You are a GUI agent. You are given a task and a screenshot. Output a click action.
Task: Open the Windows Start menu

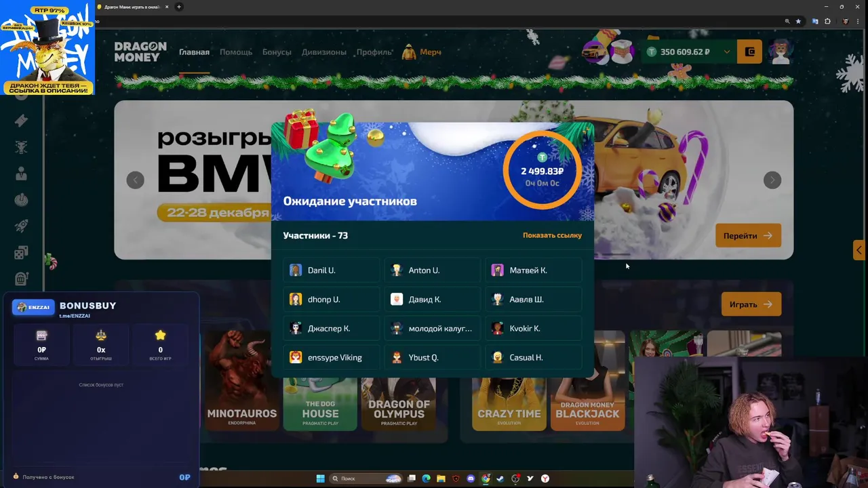click(x=320, y=479)
